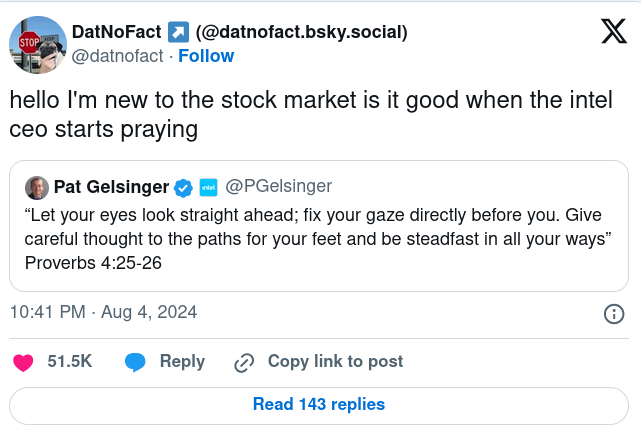This screenshot has height=434, width=641.
Task: Open DatNoFact's profile avatar
Action: pyautogui.click(x=37, y=44)
